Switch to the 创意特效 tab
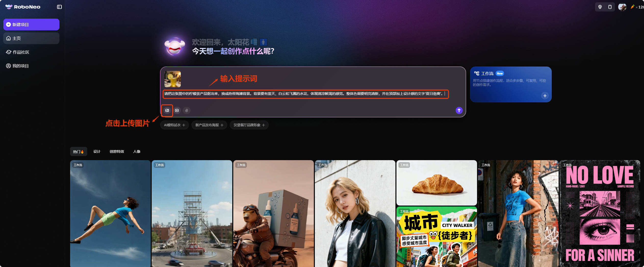 click(x=117, y=151)
